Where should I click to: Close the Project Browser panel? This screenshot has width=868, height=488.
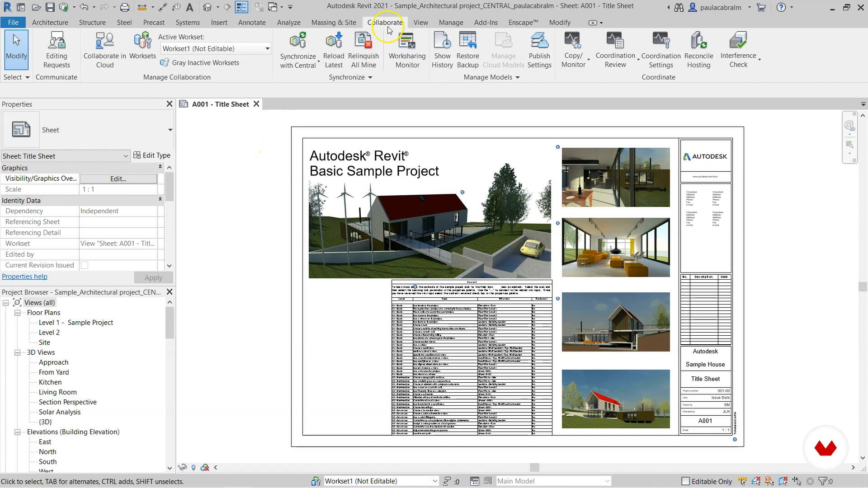pos(170,292)
